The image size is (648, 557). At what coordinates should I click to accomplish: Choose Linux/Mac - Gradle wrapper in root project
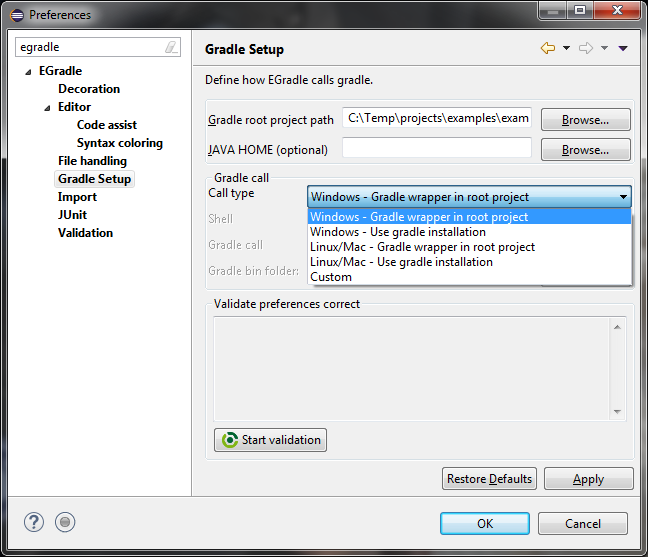(x=469, y=247)
